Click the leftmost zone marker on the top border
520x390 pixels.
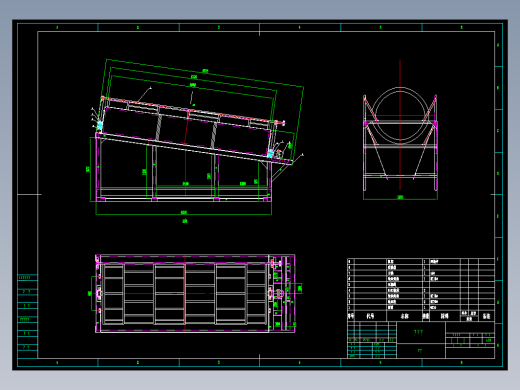coord(57,27)
